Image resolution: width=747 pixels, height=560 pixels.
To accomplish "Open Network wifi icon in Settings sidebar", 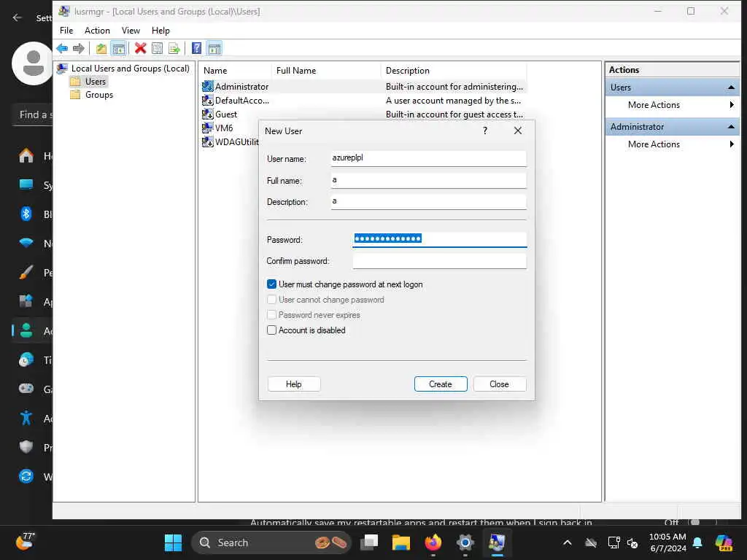I will point(26,243).
